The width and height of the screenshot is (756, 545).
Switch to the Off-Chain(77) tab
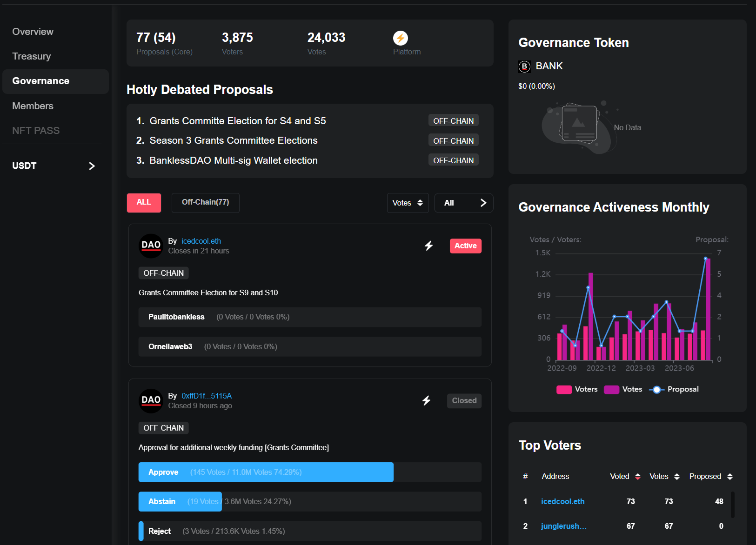pyautogui.click(x=205, y=202)
